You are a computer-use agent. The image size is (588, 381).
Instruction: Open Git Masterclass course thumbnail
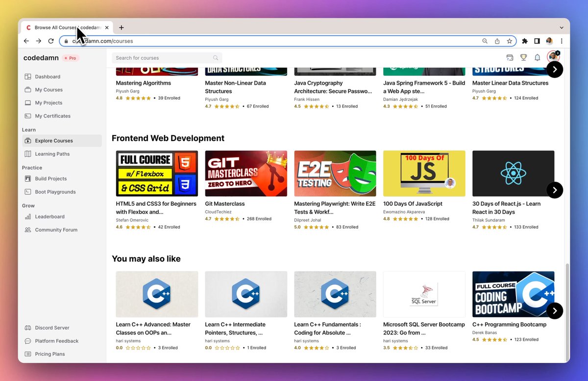click(246, 173)
